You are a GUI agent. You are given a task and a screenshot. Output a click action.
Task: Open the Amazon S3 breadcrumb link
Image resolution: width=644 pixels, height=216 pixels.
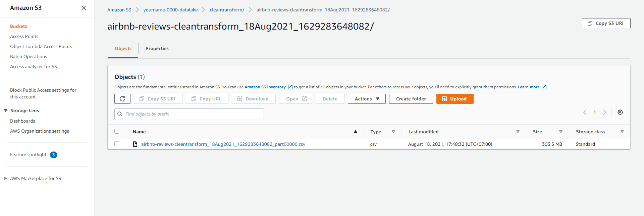[x=119, y=10]
